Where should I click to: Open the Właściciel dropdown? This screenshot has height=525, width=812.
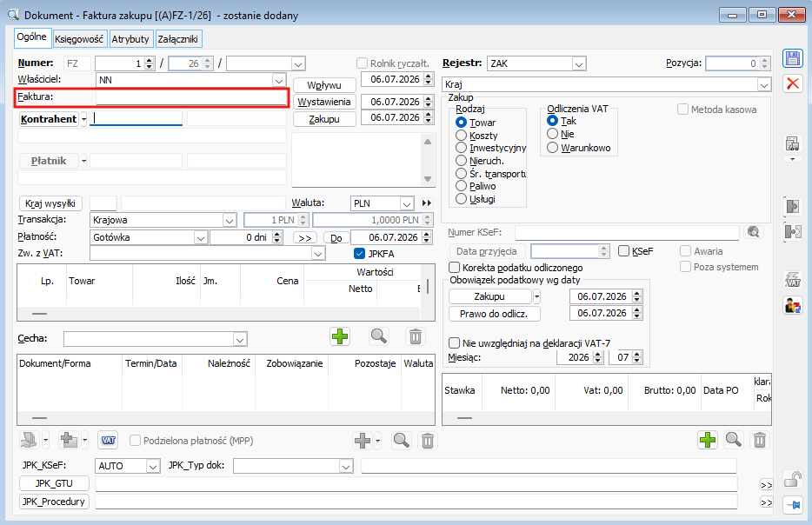click(278, 80)
